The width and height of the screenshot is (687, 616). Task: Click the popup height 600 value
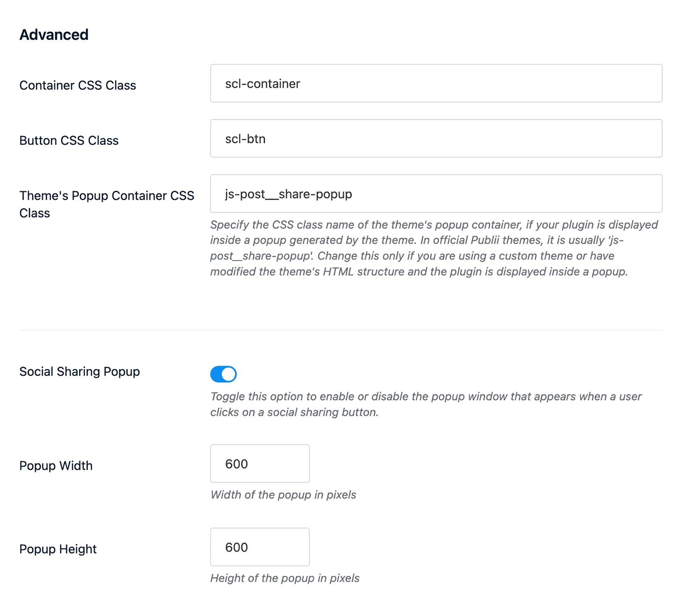(237, 547)
